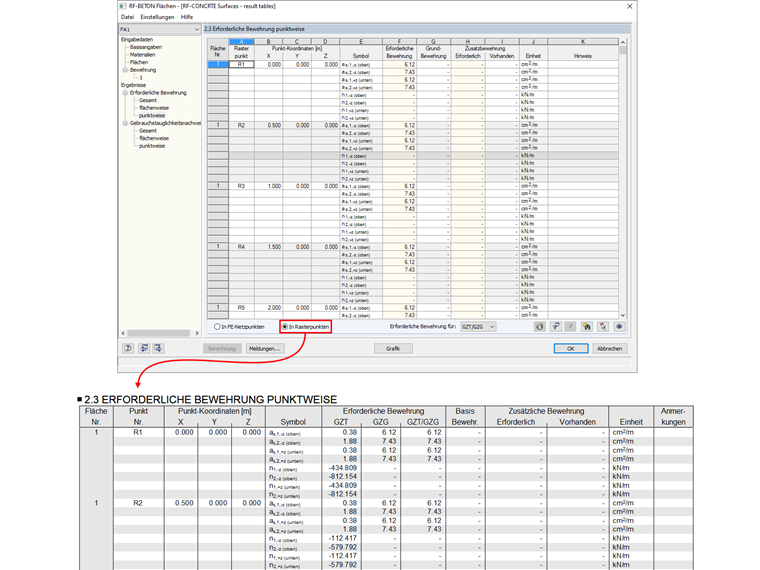Click the printout heading 2.3 ERFORDERLICHE BEWEHRUNG PUNKTWEISE
The height and width of the screenshot is (570, 760).
tap(210, 399)
